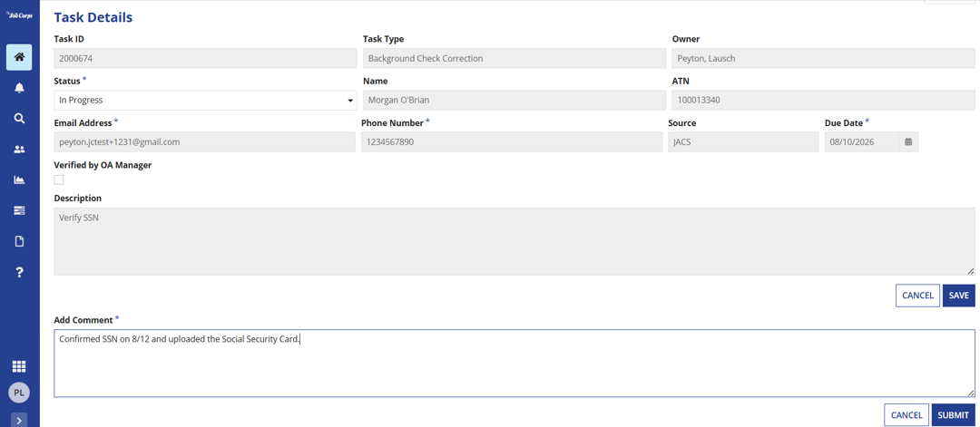
Task: Click the Add Comment label
Action: pyautogui.click(x=83, y=320)
